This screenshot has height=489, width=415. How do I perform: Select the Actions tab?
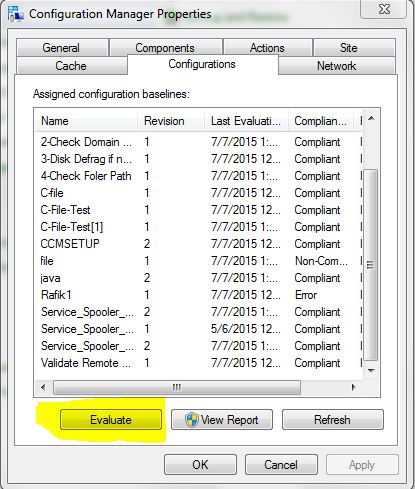[268, 48]
